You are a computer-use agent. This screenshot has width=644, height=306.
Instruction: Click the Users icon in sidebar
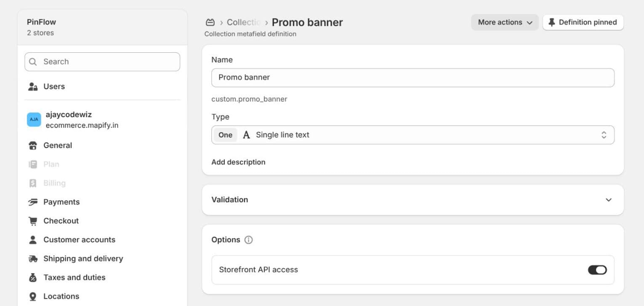[33, 86]
